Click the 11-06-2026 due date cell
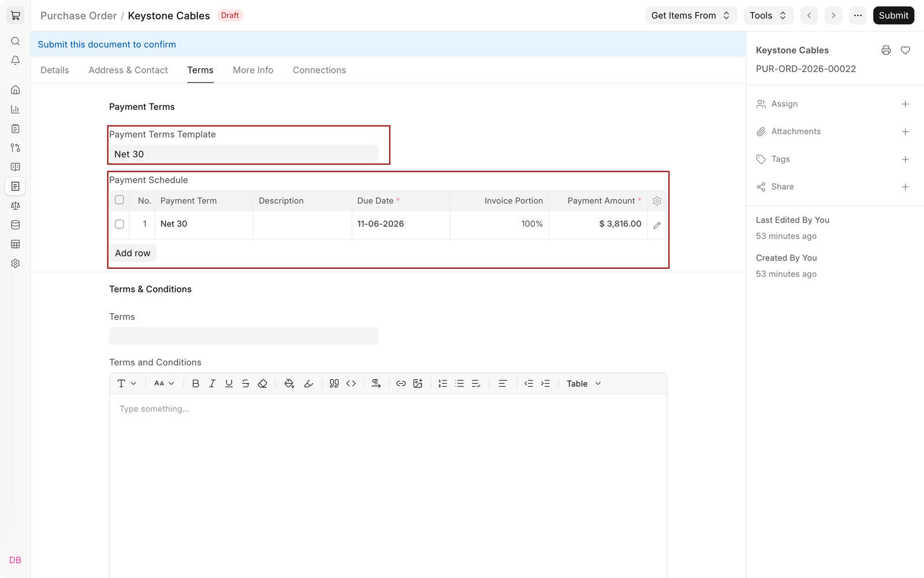The width and height of the screenshot is (924, 578). [x=401, y=224]
